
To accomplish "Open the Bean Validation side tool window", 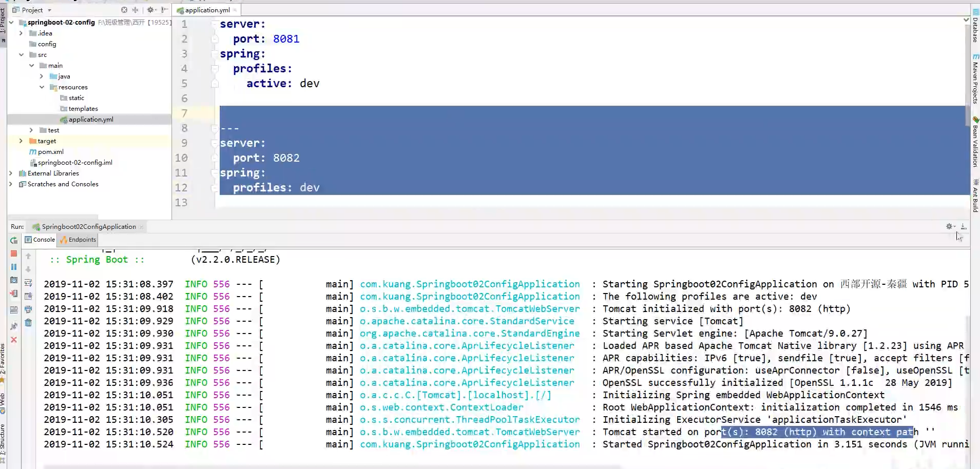I will click(x=975, y=142).
